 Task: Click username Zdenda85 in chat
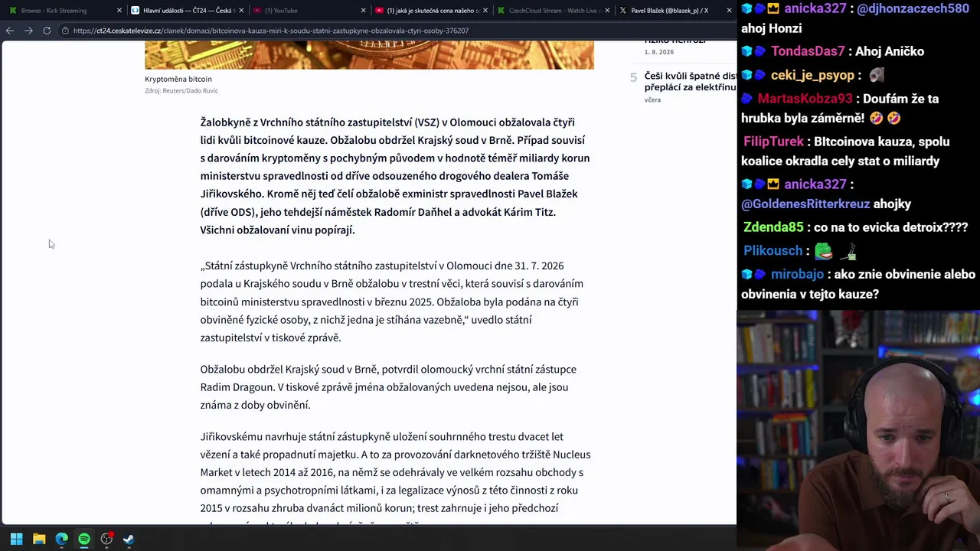point(773,227)
